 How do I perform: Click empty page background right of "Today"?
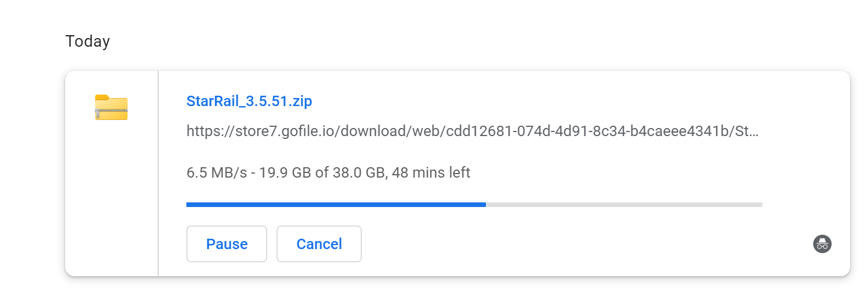click(462, 42)
